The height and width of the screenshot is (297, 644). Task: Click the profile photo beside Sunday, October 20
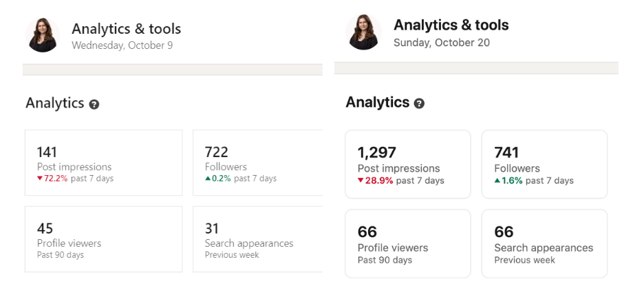click(x=364, y=32)
